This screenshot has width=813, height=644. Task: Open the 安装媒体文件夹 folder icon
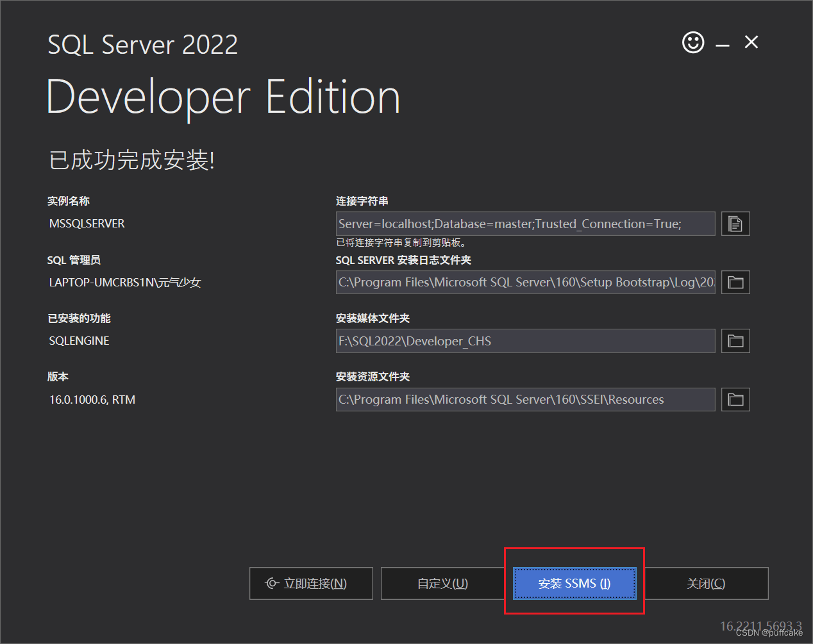(x=735, y=341)
